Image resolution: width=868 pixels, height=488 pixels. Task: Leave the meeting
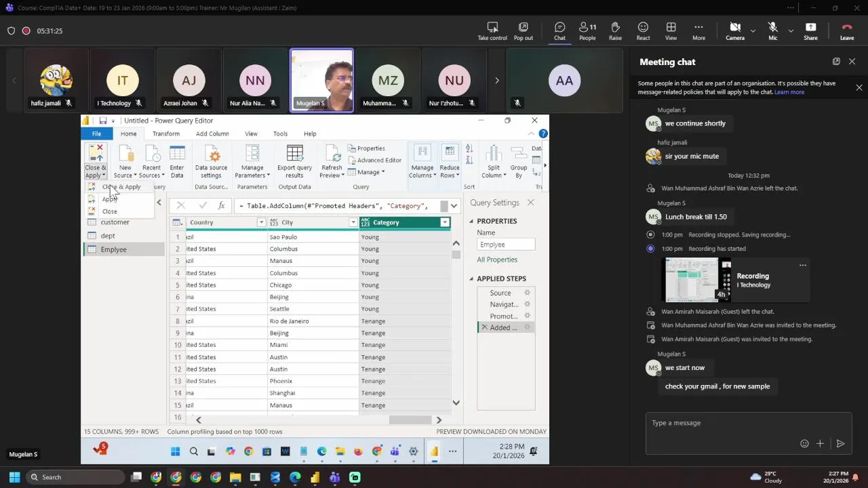point(847,30)
